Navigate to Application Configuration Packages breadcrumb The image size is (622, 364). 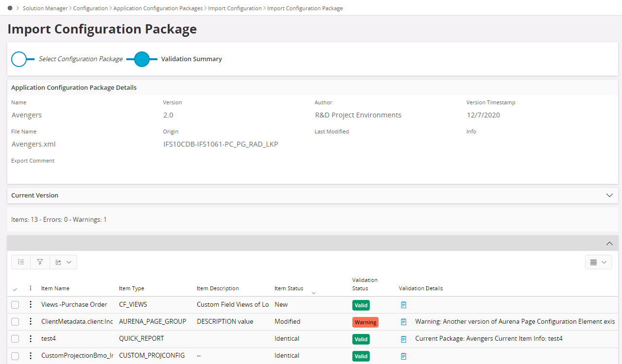pyautogui.click(x=159, y=8)
